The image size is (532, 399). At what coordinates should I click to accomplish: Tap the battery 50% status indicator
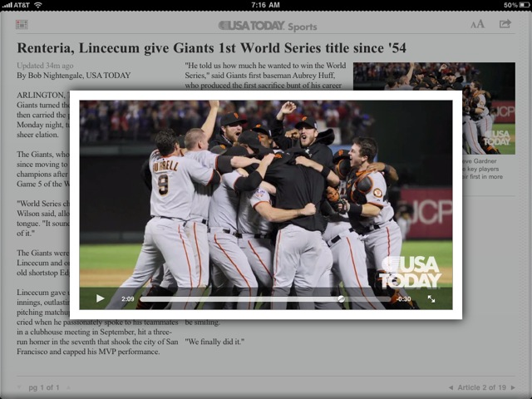(516, 5)
